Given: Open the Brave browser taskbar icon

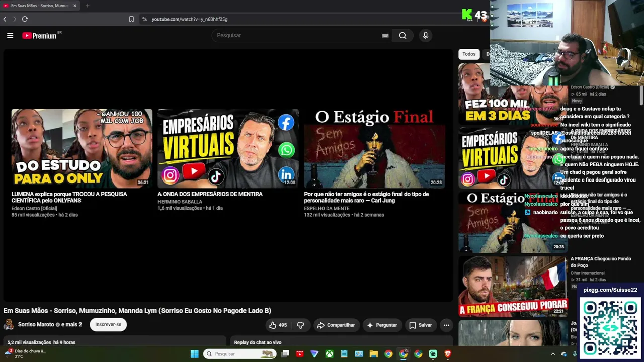Looking at the screenshot, I should click(x=448, y=354).
